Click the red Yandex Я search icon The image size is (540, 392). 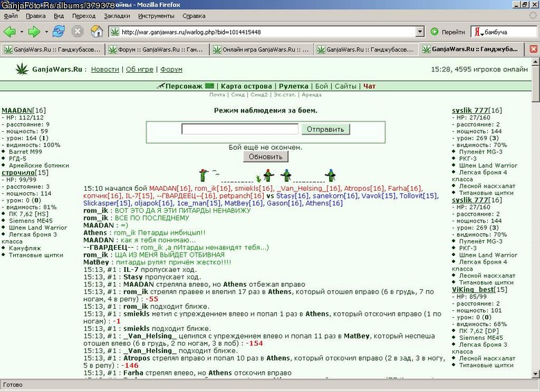[x=477, y=32]
